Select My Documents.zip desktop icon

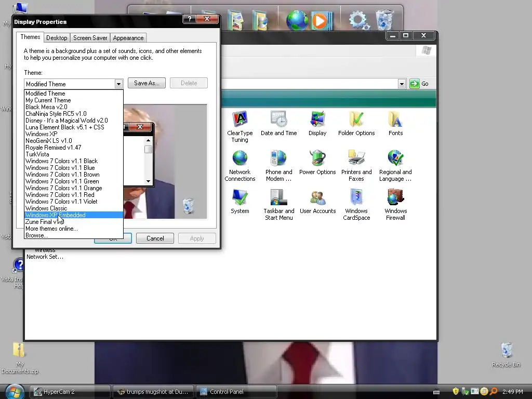[x=19, y=358]
